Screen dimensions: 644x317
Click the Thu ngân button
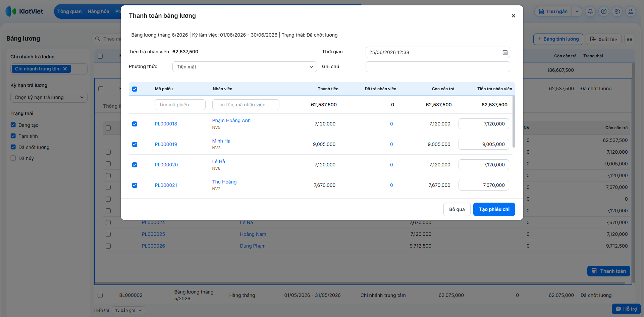point(553,11)
